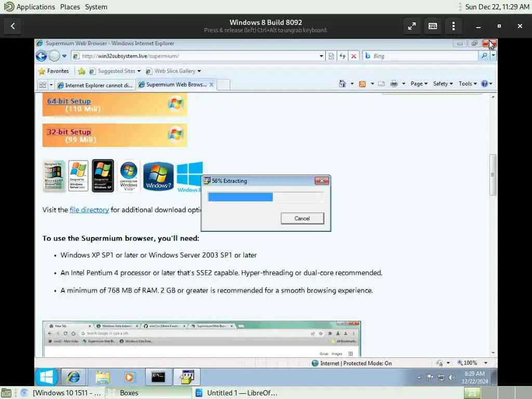Click the search magnifier icon
The height and width of the screenshot is (399, 532).
coord(484,56)
